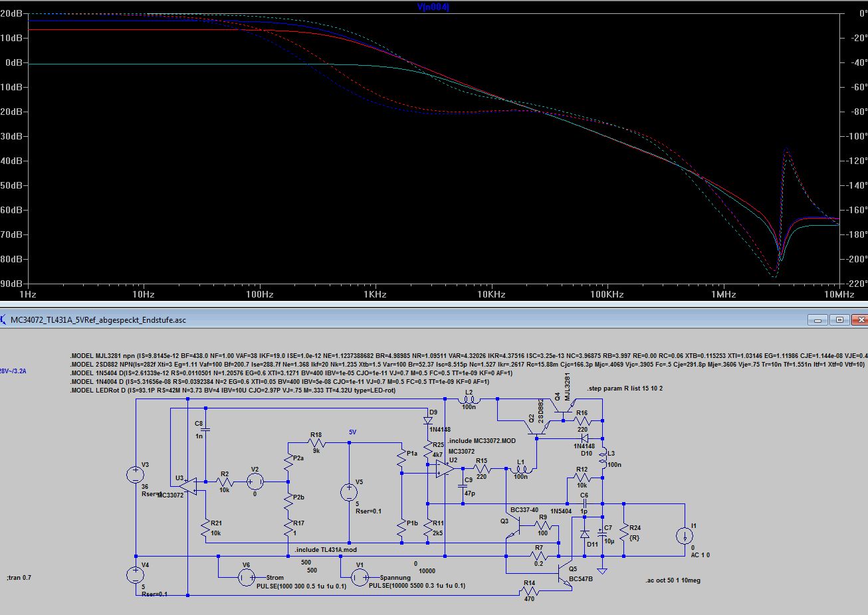Select the V6 Strom pulse source
This screenshot has width=868, height=615.
[x=246, y=578]
